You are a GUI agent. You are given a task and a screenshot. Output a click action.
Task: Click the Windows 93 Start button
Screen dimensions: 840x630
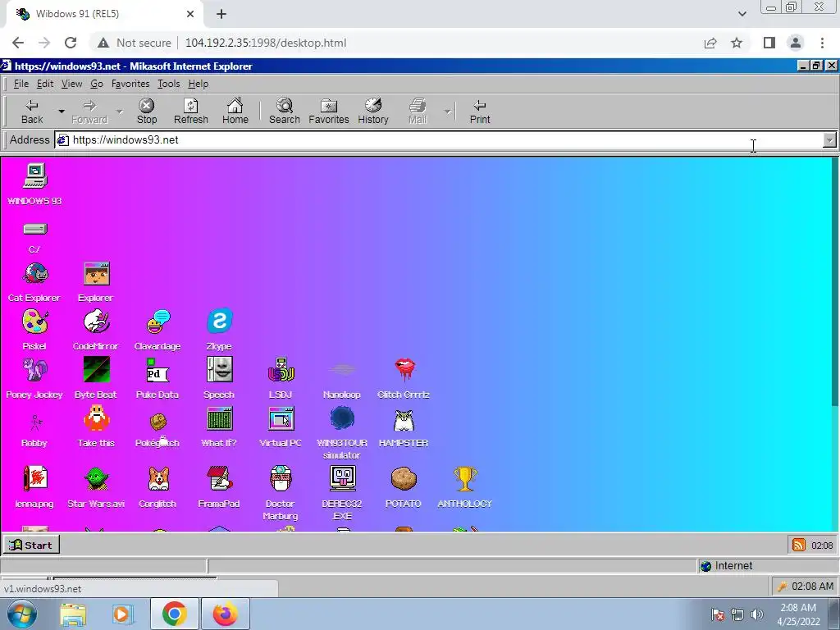coord(31,545)
